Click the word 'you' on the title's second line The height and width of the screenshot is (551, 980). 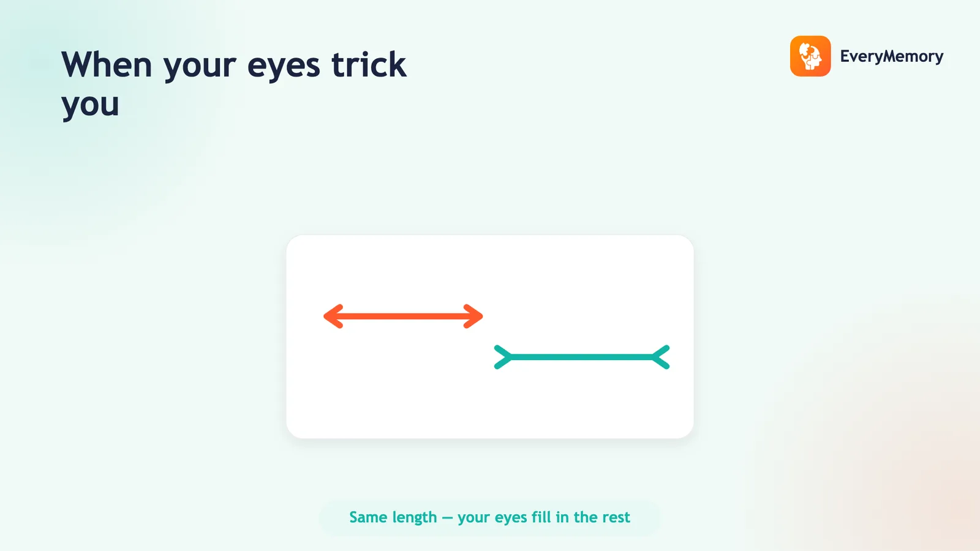(90, 107)
